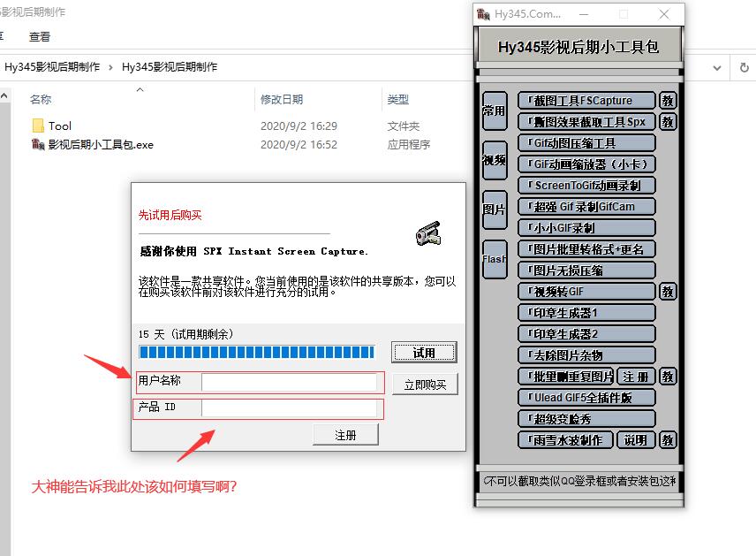The width and height of the screenshot is (756, 556).
Task: Open the 截图工具FSCapture tool
Action: (x=586, y=101)
